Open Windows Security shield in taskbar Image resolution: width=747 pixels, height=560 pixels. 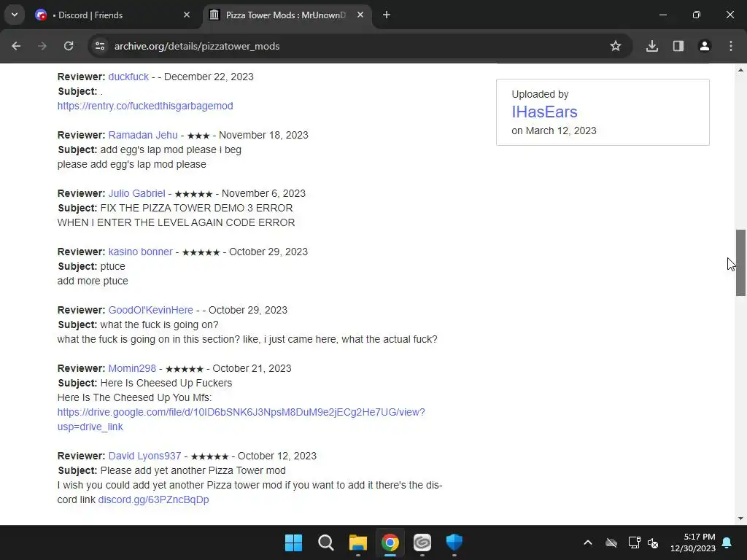coord(454,542)
